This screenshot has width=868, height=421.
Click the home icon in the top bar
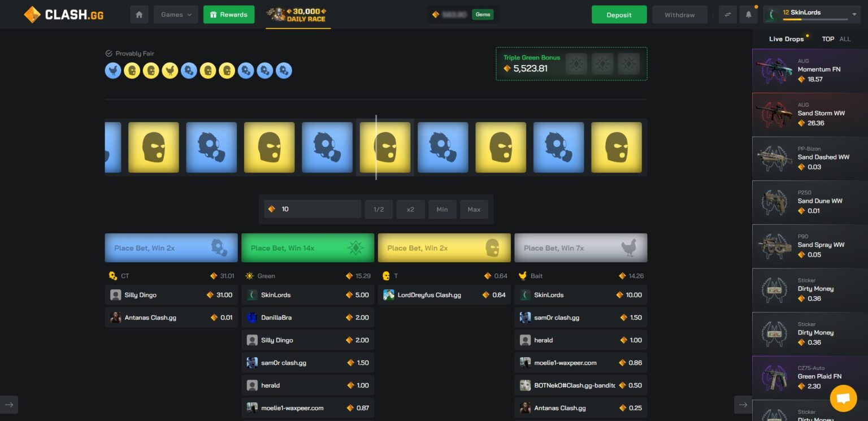tap(139, 14)
